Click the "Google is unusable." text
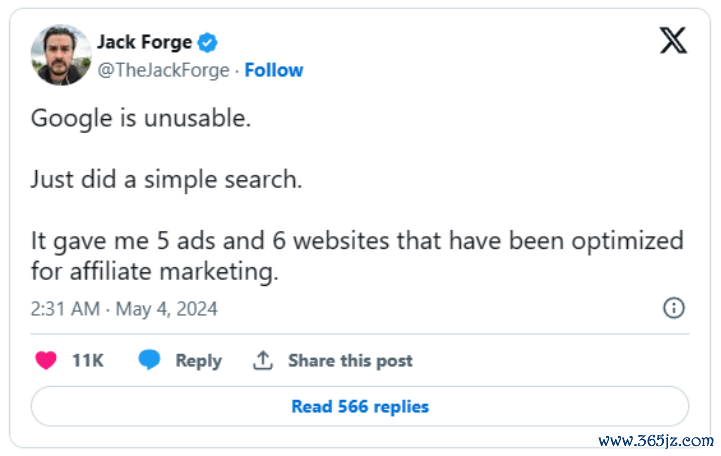721x456 pixels. [x=140, y=118]
